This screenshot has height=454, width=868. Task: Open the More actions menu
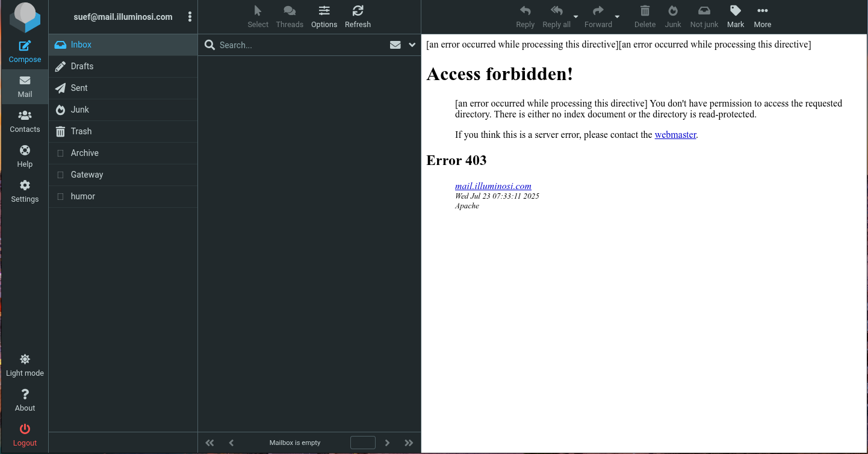tap(762, 17)
